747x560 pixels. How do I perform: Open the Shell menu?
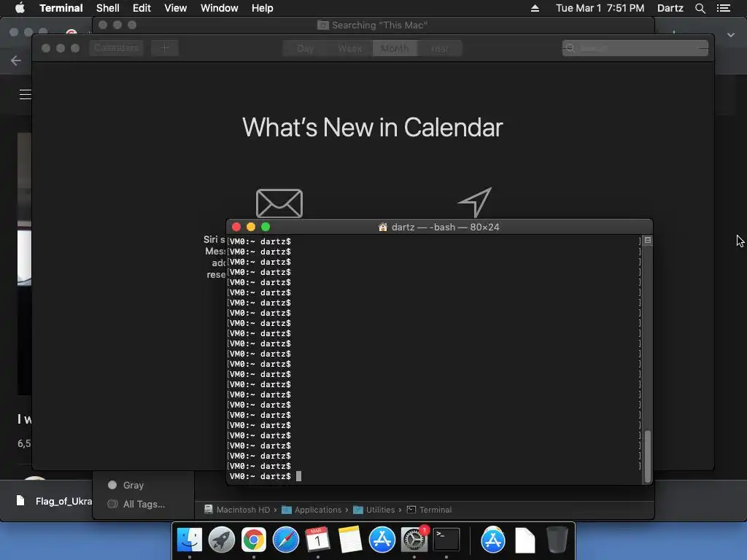coord(108,8)
